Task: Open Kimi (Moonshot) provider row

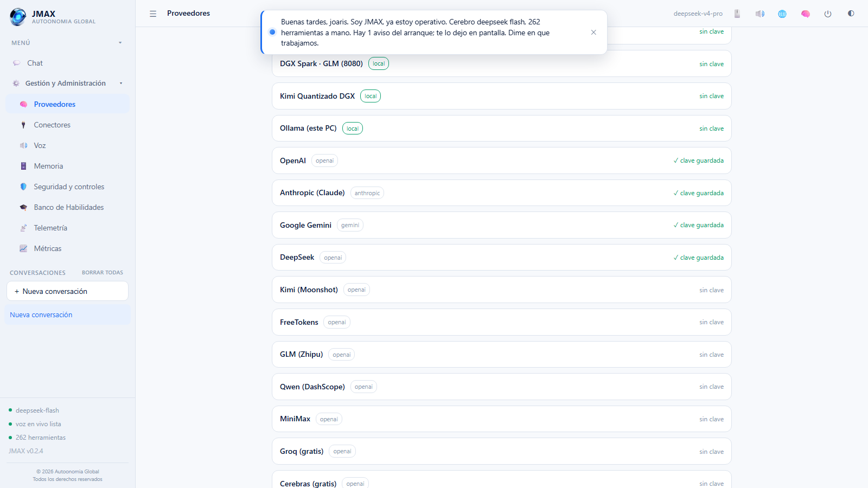Action: tap(501, 290)
